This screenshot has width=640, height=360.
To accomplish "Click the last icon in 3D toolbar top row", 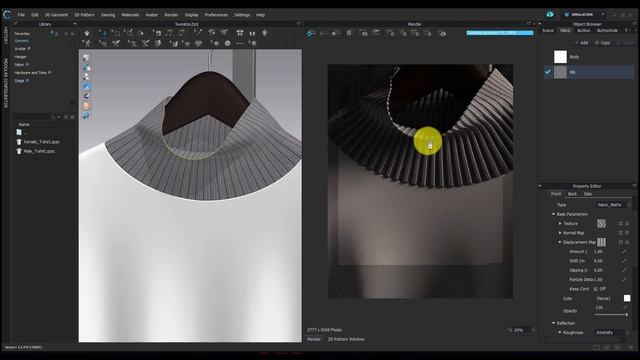I will click(x=264, y=33).
